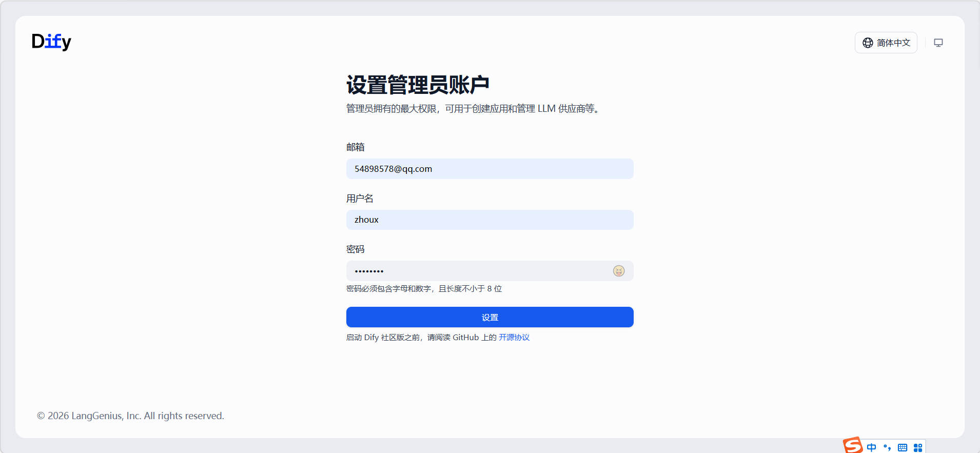Click the orange Sogou input method logo
980x453 pixels.
click(853, 445)
